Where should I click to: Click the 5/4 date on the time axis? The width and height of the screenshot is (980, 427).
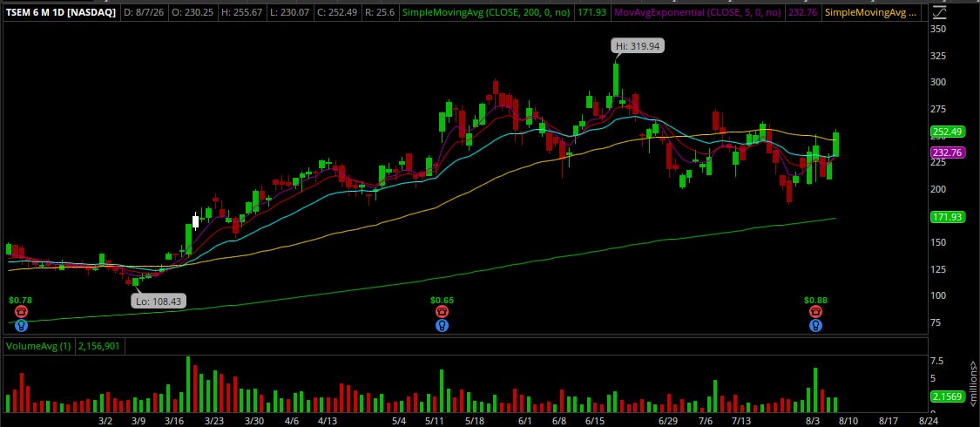pyautogui.click(x=399, y=421)
